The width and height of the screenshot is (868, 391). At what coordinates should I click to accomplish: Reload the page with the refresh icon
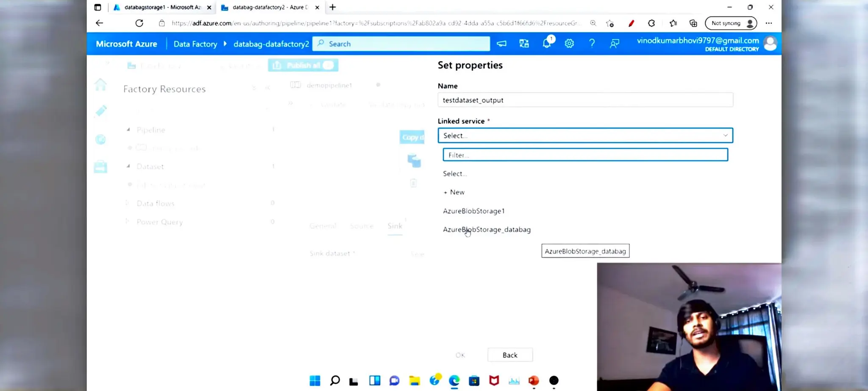coord(139,23)
